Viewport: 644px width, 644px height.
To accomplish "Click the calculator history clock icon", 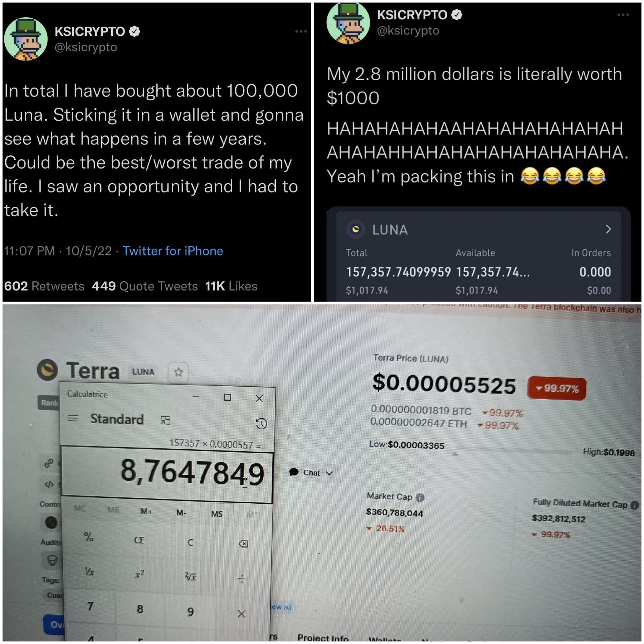I will pos(261,424).
